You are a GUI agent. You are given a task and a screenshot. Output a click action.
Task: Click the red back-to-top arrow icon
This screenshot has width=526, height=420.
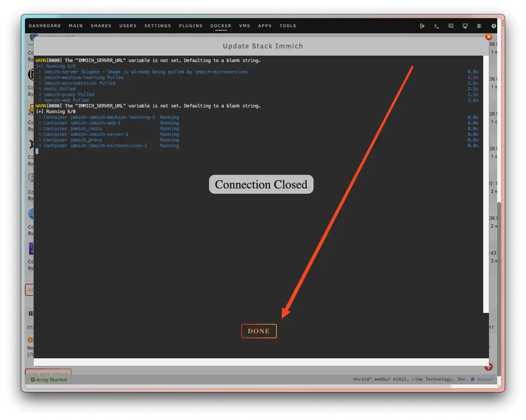[x=489, y=367]
